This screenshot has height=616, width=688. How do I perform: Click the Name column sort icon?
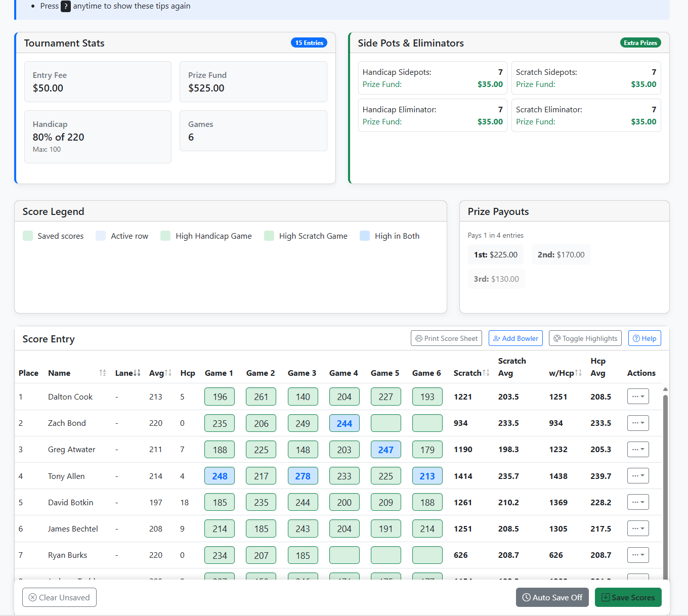tap(103, 373)
